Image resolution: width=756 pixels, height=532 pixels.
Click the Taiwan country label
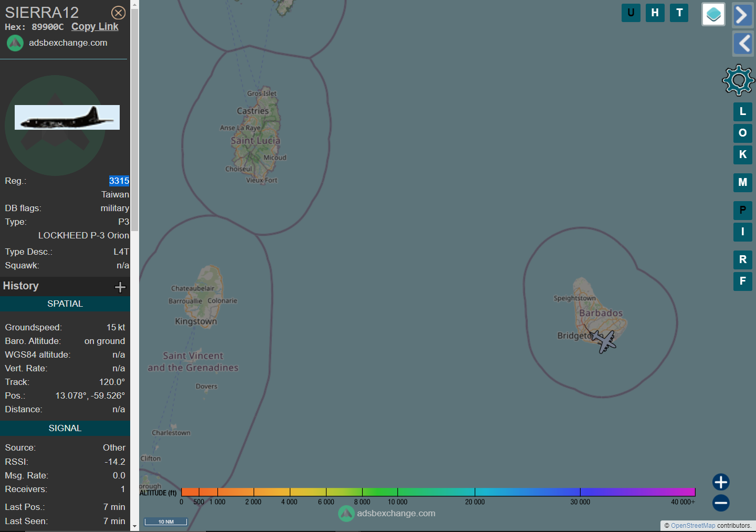115,195
